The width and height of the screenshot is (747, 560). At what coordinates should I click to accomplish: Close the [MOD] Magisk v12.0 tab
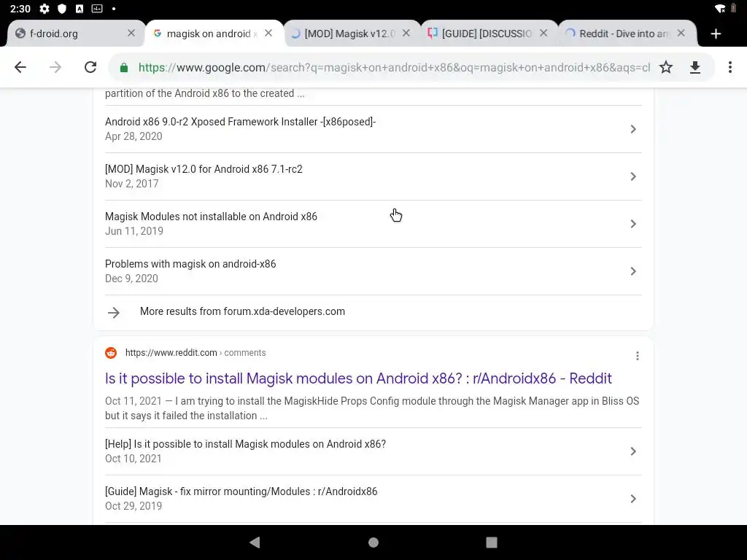[x=406, y=33]
